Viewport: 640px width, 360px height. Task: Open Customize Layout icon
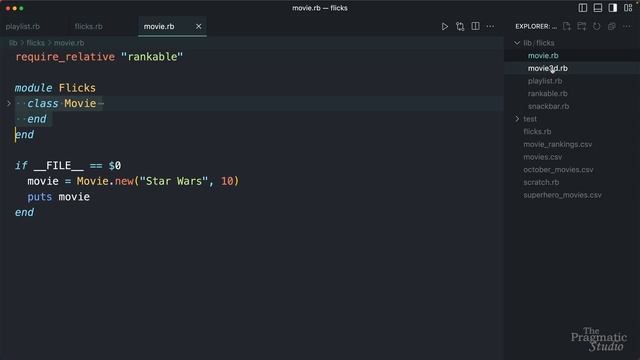628,8
